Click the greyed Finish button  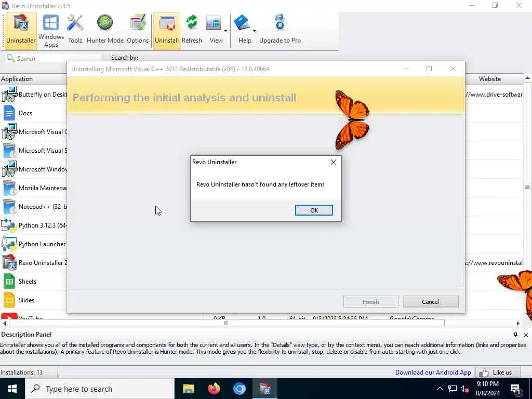coord(371,302)
